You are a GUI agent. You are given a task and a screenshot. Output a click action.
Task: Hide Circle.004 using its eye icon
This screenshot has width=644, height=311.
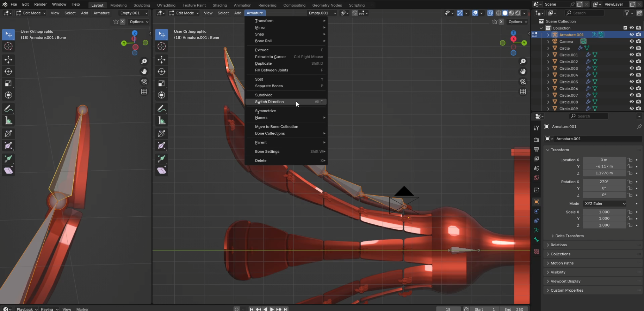point(632,75)
